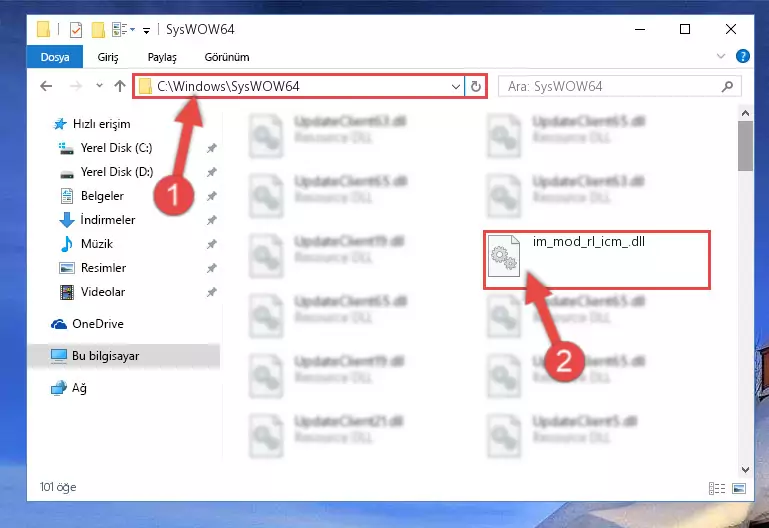Click the Ara: SysWOW64 search box
769x528 pixels.
tap(619, 87)
